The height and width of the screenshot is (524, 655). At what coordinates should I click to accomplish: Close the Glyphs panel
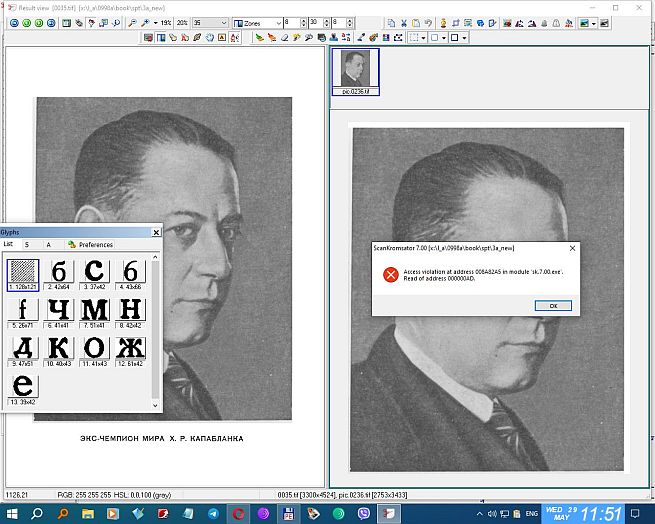tap(156, 232)
